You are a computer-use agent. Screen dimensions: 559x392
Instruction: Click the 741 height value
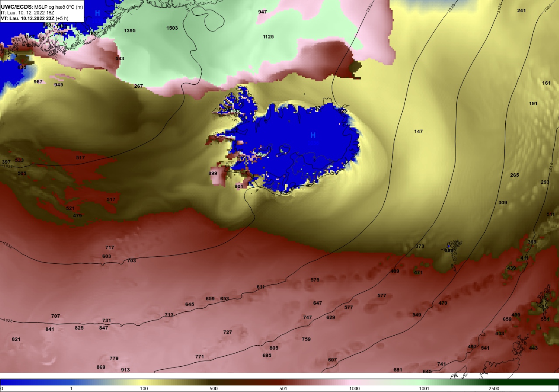click(x=442, y=364)
